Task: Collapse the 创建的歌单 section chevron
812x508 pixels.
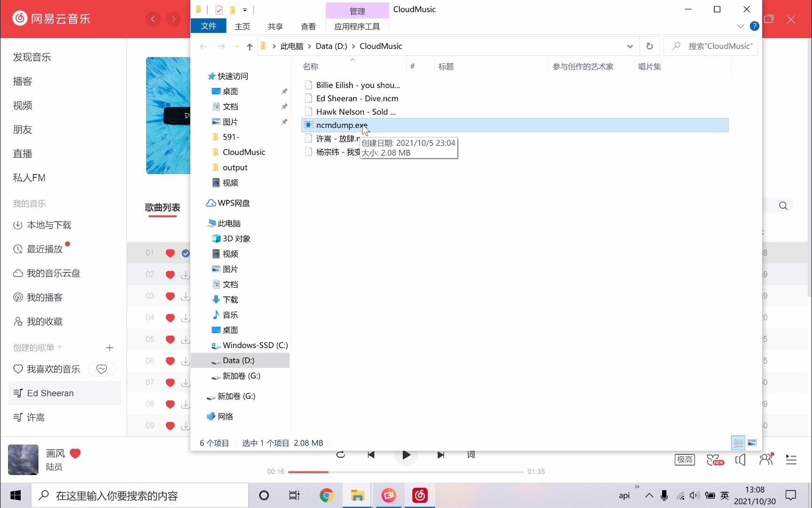Action: coord(59,348)
